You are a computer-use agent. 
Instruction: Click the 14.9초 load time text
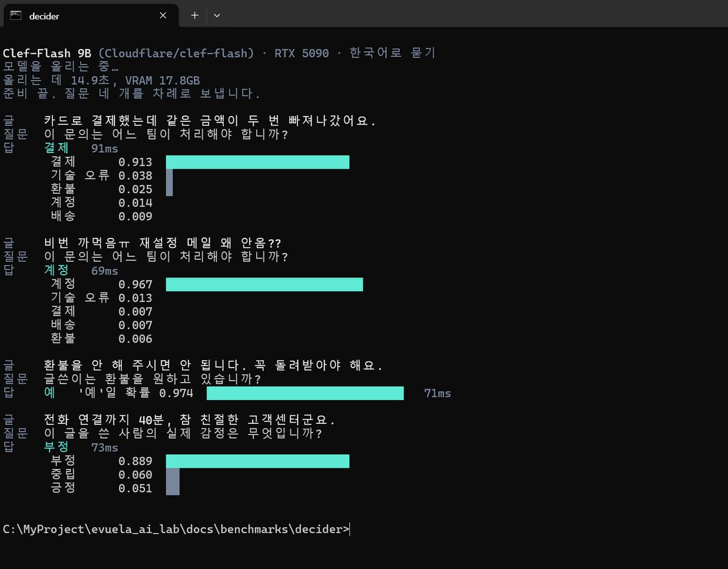point(90,80)
